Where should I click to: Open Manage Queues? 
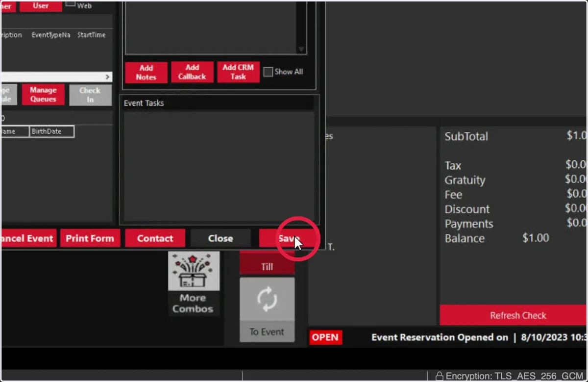(43, 95)
